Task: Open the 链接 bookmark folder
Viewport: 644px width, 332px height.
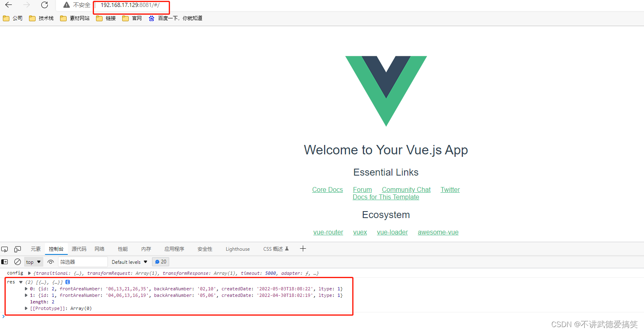Action: click(106, 18)
